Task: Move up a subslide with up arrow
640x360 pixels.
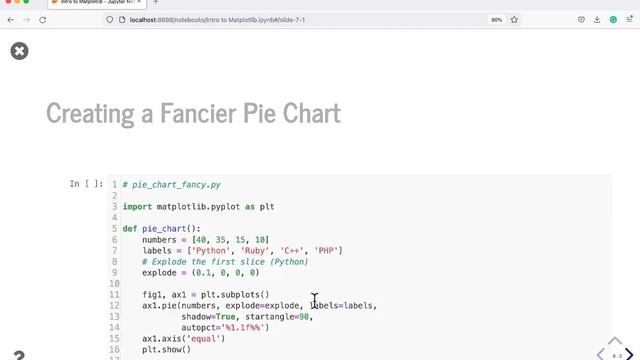Action: click(615, 341)
